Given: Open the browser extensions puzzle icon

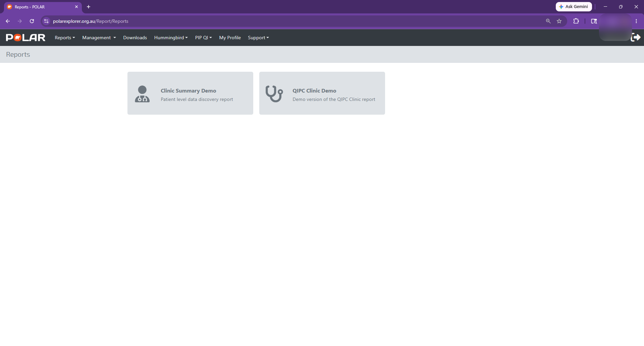Looking at the screenshot, I should [576, 21].
